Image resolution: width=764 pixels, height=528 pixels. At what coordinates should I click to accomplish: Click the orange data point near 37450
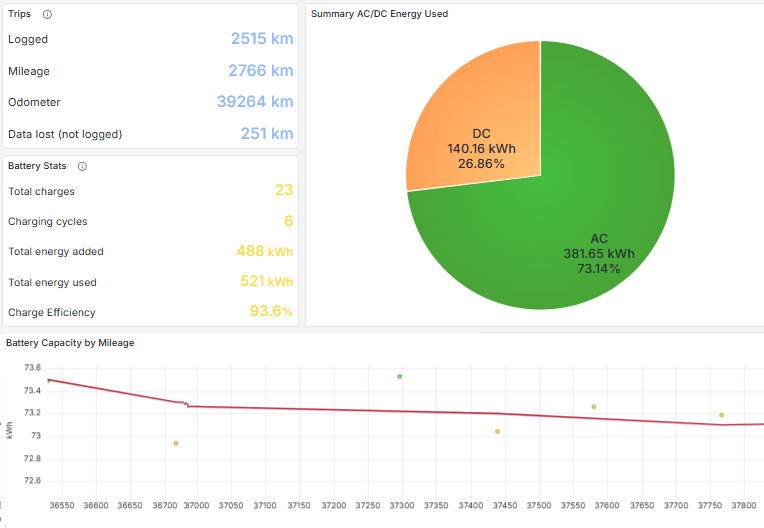coord(497,432)
